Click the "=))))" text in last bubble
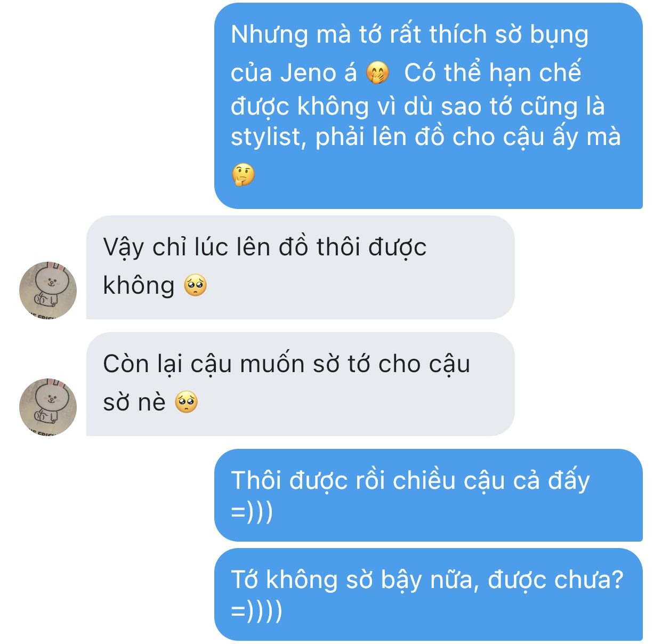The height and width of the screenshot is (644, 662). pyautogui.click(x=256, y=611)
